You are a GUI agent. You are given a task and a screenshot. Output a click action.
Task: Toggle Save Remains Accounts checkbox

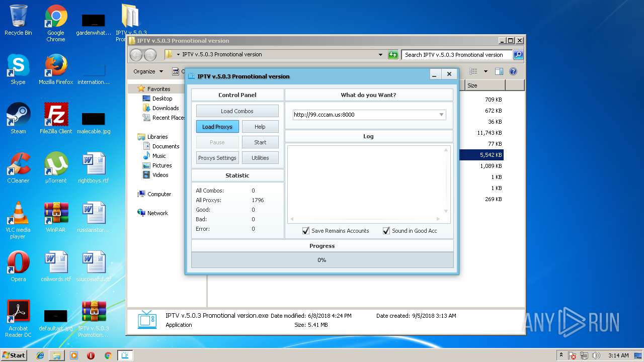click(306, 231)
